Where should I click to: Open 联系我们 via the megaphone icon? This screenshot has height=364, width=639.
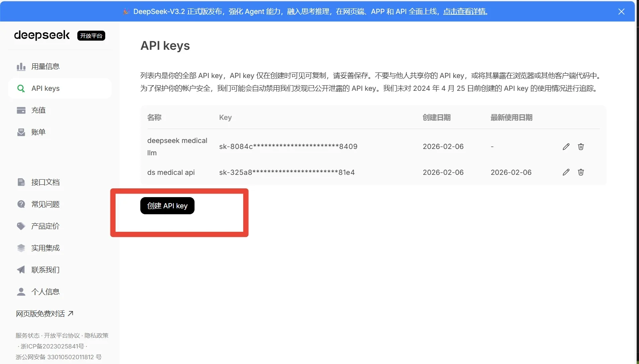(x=21, y=270)
